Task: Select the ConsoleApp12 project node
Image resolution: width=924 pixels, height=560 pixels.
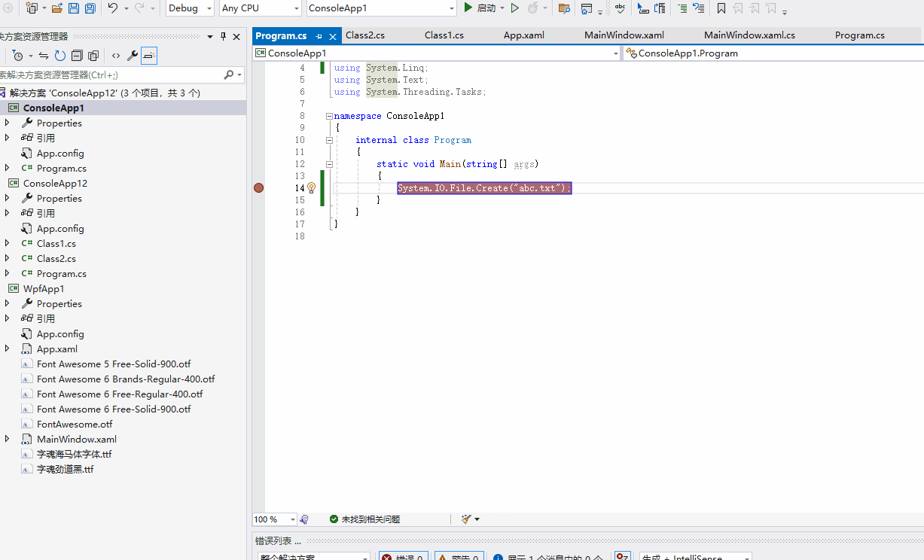Action: 55,183
